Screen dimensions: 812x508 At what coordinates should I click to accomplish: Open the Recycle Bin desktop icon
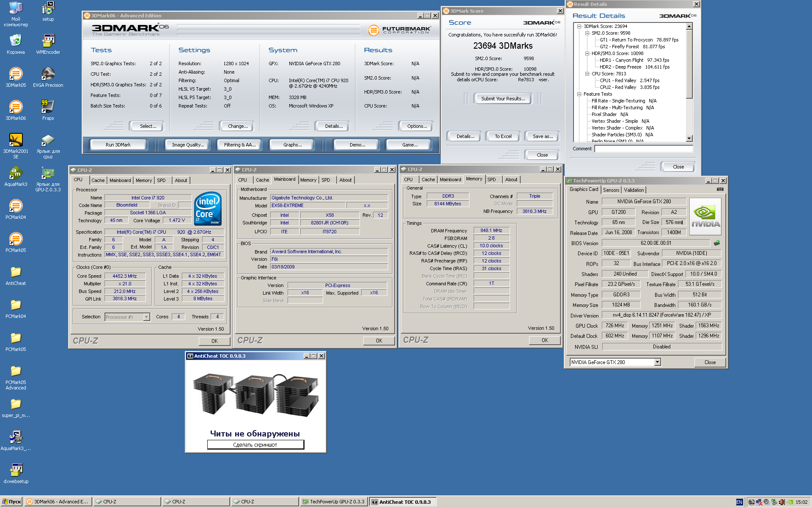[16, 44]
